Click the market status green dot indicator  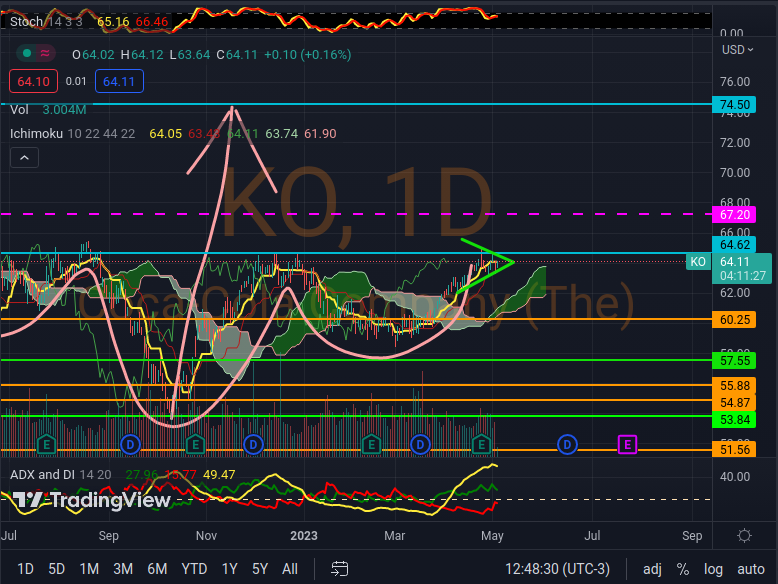[x=27, y=53]
